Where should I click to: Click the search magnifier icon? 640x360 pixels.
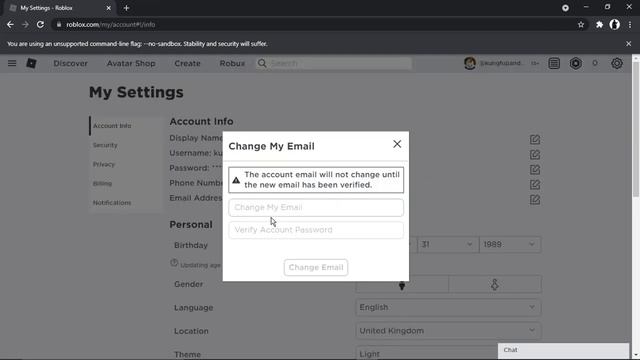(x=262, y=63)
